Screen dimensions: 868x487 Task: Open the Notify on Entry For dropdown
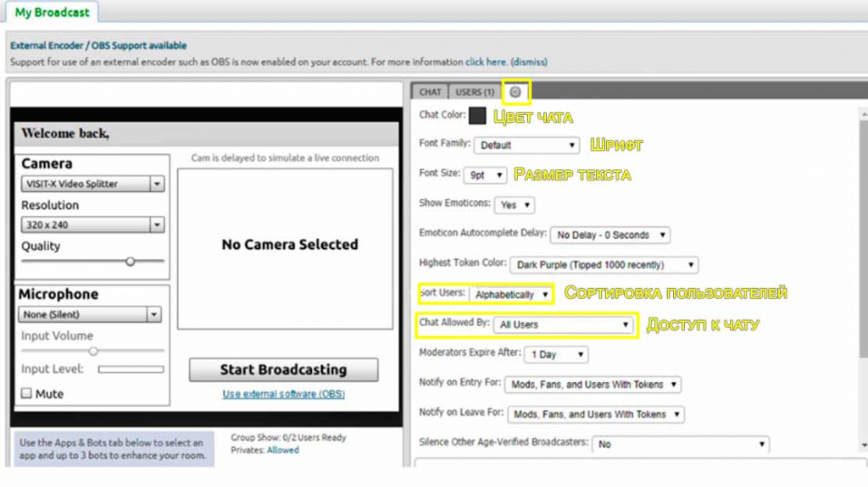pos(593,384)
